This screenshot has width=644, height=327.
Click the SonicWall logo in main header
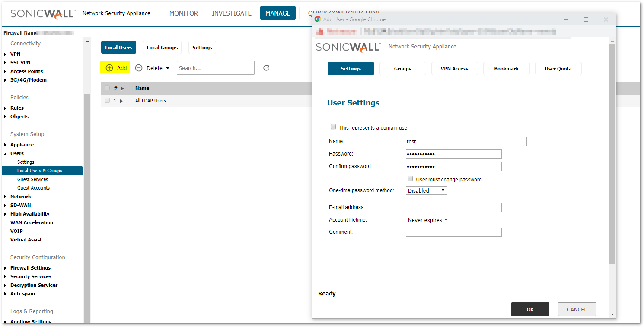pos(43,13)
